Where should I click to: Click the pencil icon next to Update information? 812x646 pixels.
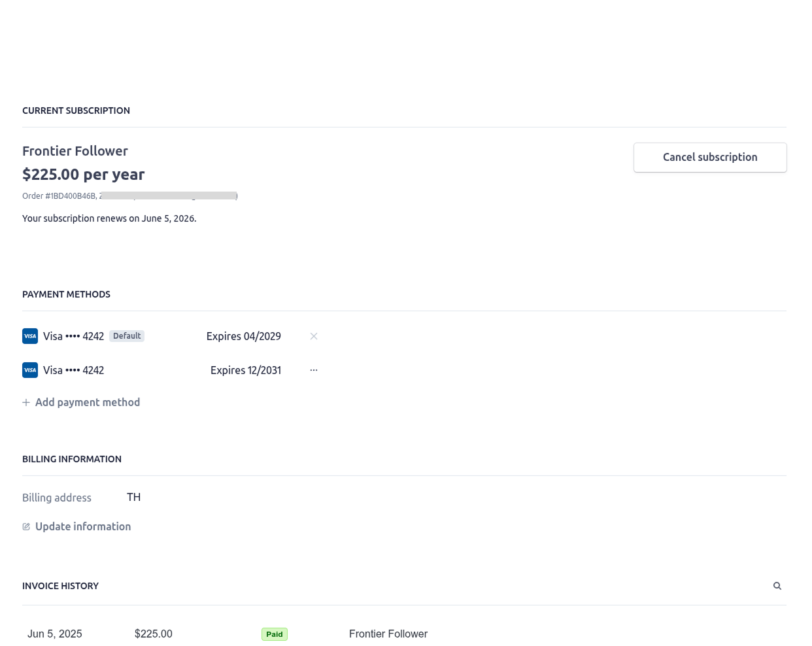pos(26,527)
